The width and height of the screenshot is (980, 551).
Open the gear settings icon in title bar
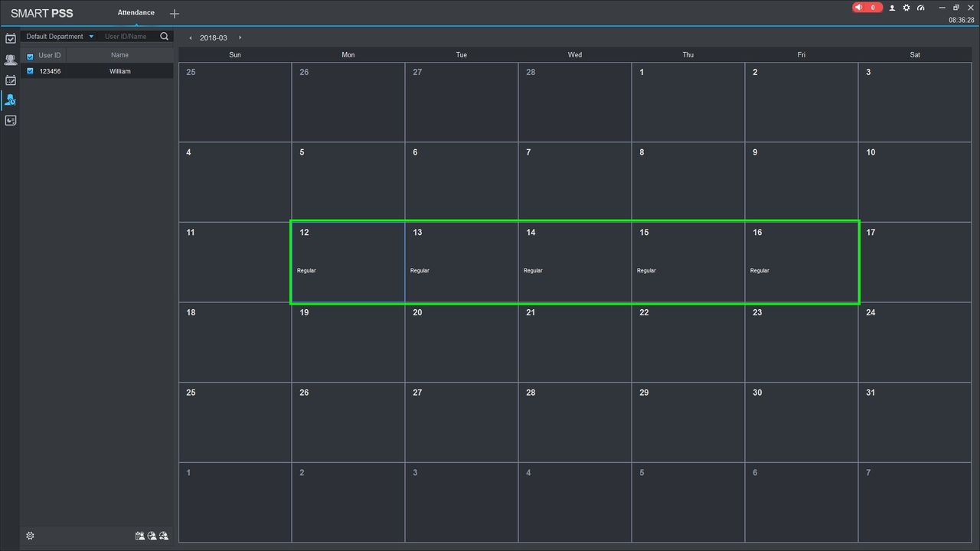906,8
